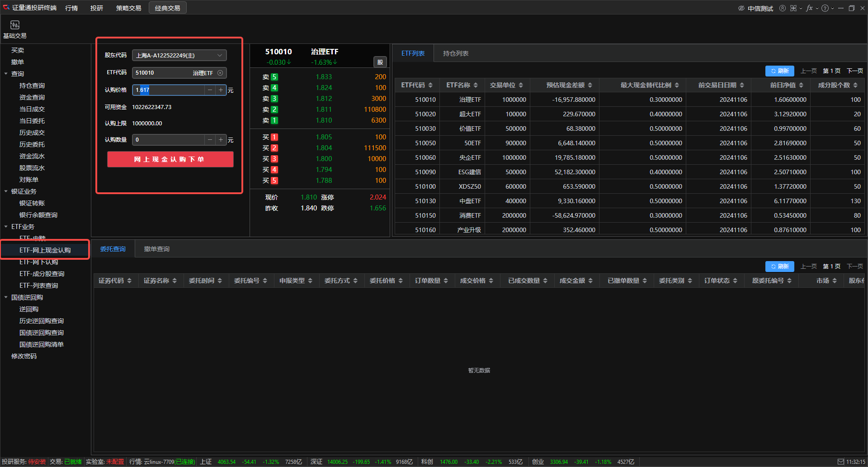The height and width of the screenshot is (467, 868).
Task: Collapse the ETF业务 tree section
Action: pyautogui.click(x=6, y=227)
